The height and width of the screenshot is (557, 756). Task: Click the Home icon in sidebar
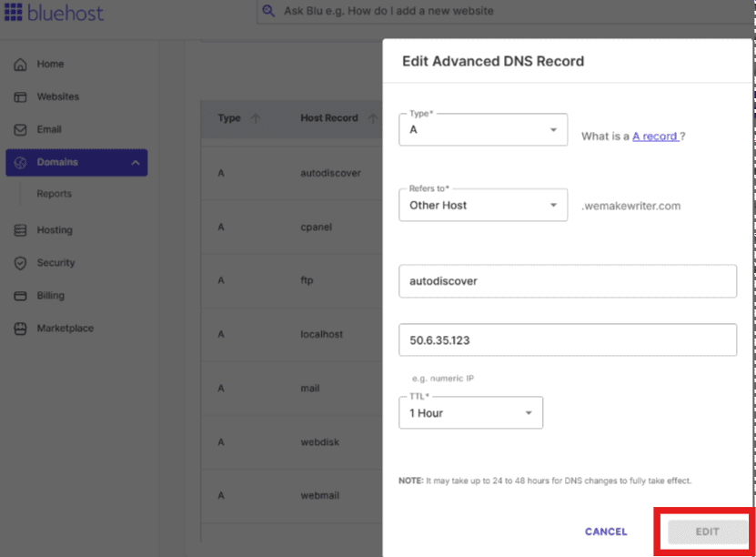pos(20,65)
